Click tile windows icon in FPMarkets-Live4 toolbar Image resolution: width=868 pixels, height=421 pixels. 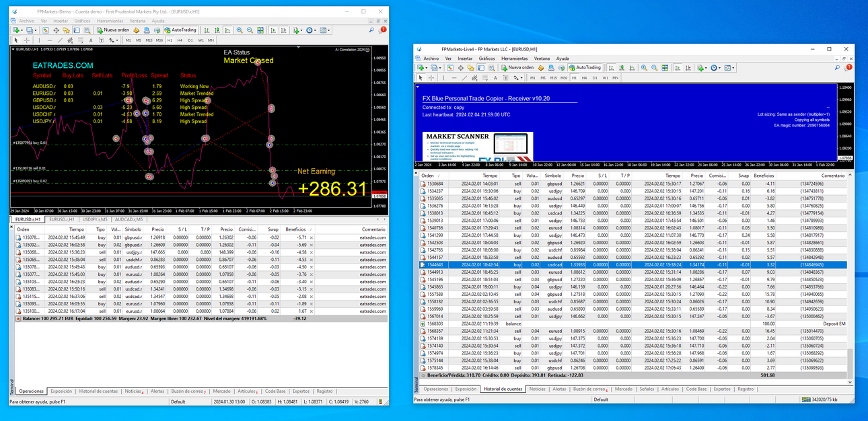click(665, 67)
